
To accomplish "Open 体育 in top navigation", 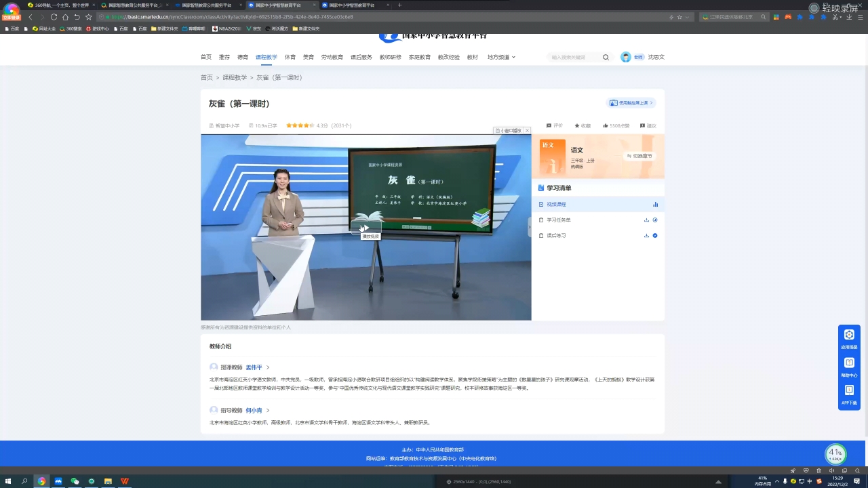I will [290, 58].
